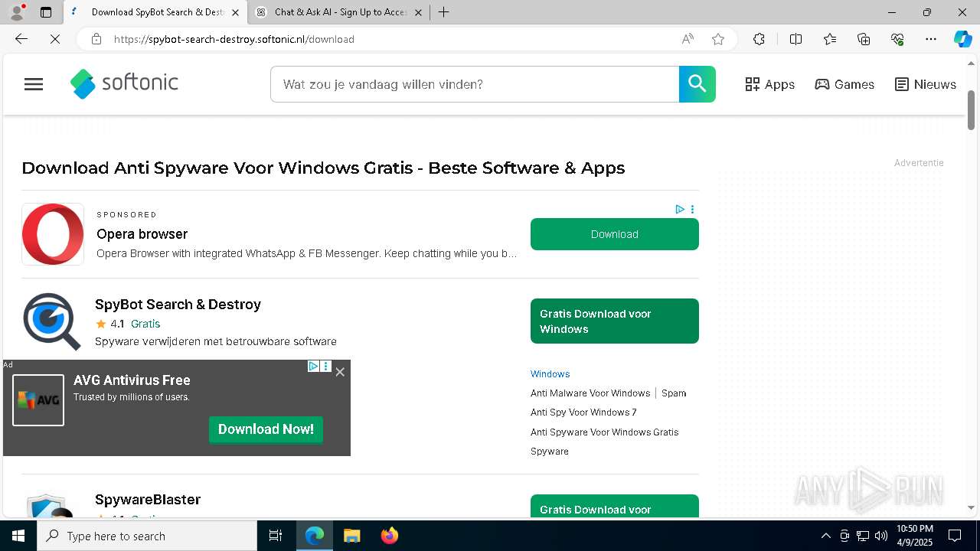The image size is (980, 551).
Task: Click the AVG logo in the ad
Action: (38, 400)
